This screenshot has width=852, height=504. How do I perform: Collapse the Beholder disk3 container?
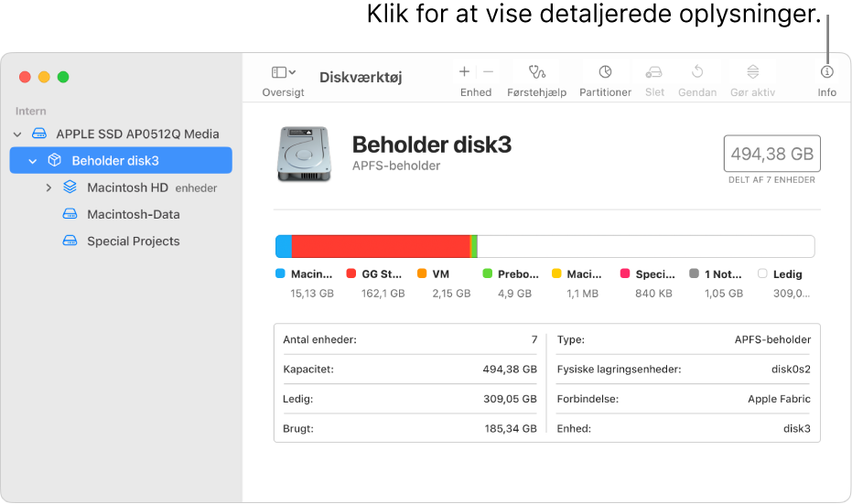pos(33,161)
